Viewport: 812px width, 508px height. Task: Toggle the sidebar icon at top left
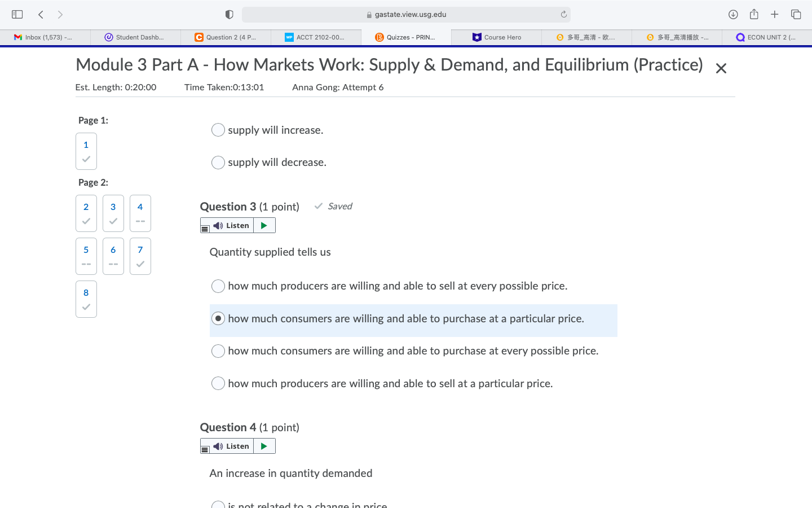(x=17, y=14)
